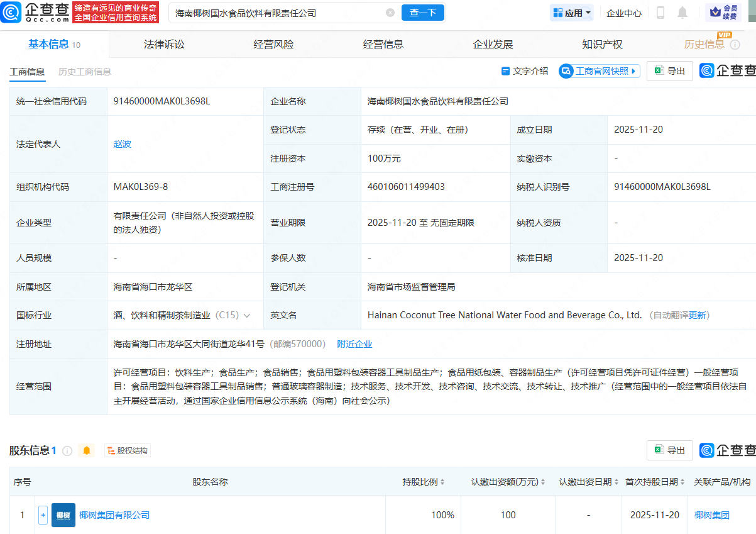Open the 赵波 legal representative link
Image resolution: width=756 pixels, height=534 pixels.
[x=121, y=143]
